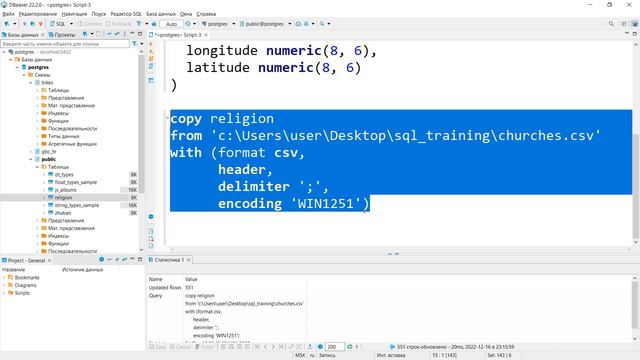Switch to the Проекты tab
The image size is (640, 360).
[x=62, y=35]
